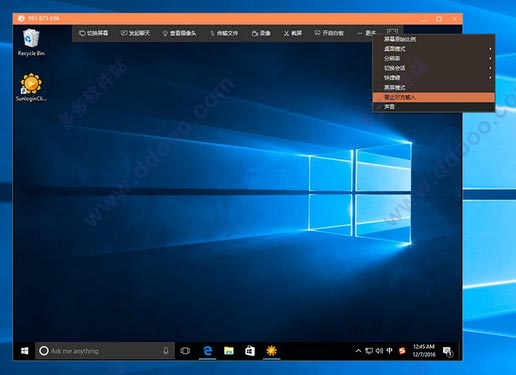This screenshot has height=375, width=516.
Task: Start 录像 screen recording
Action: tap(261, 33)
